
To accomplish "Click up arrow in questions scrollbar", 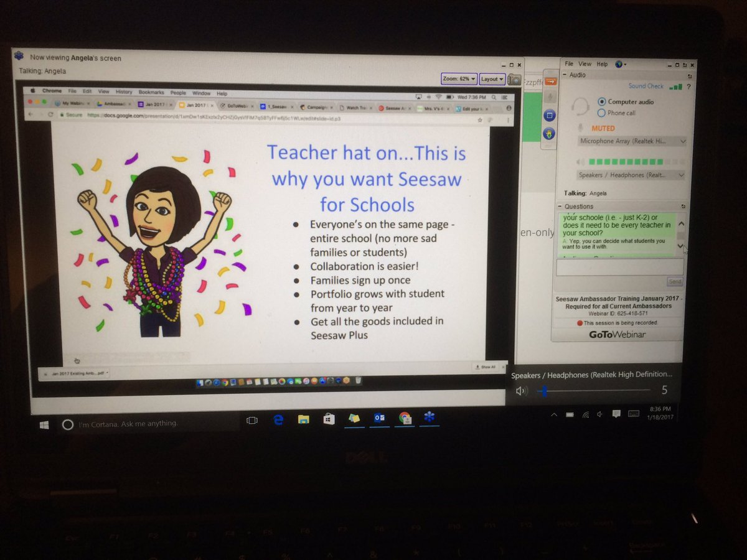I will click(x=680, y=223).
